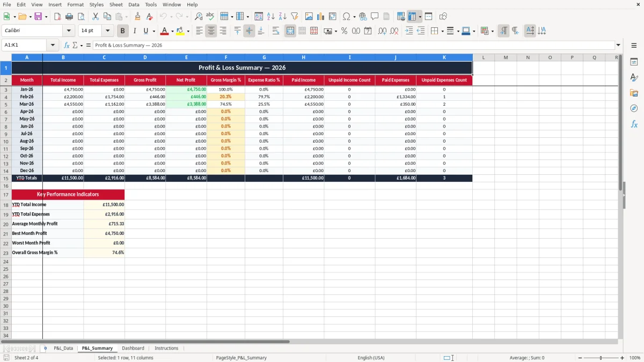Click the zoom slider in status bar

pos(601,358)
